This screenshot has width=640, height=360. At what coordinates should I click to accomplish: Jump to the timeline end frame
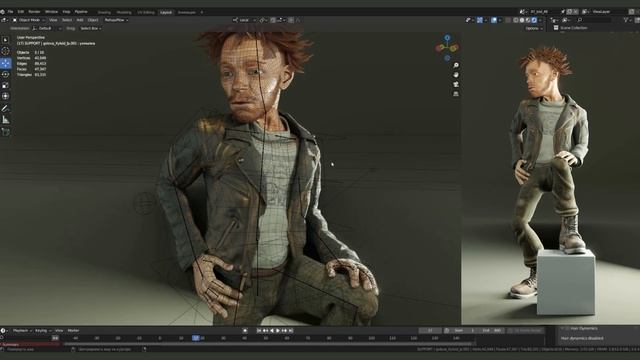[x=291, y=331]
